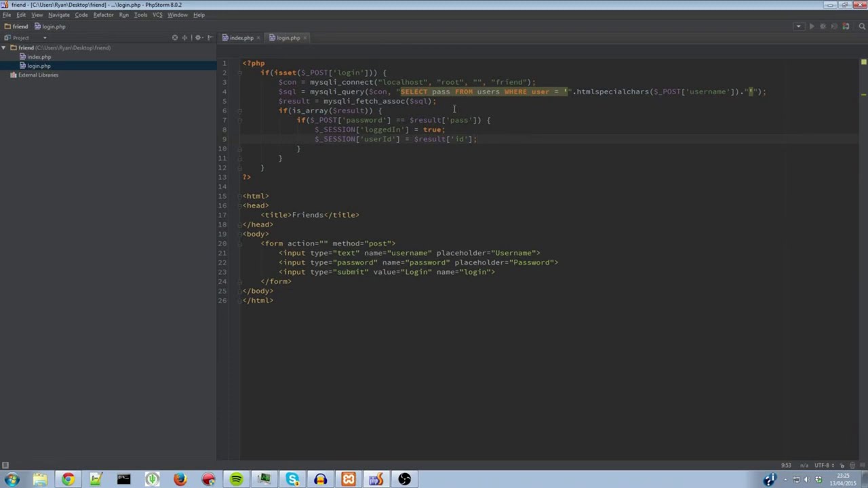868x488 pixels.
Task: Select External Libraries in project tree
Action: [38, 75]
